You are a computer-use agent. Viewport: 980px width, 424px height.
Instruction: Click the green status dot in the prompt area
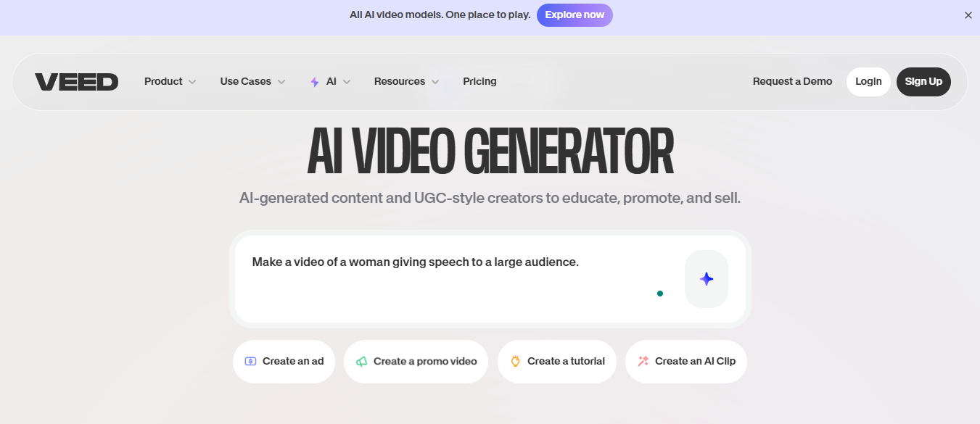[660, 293]
